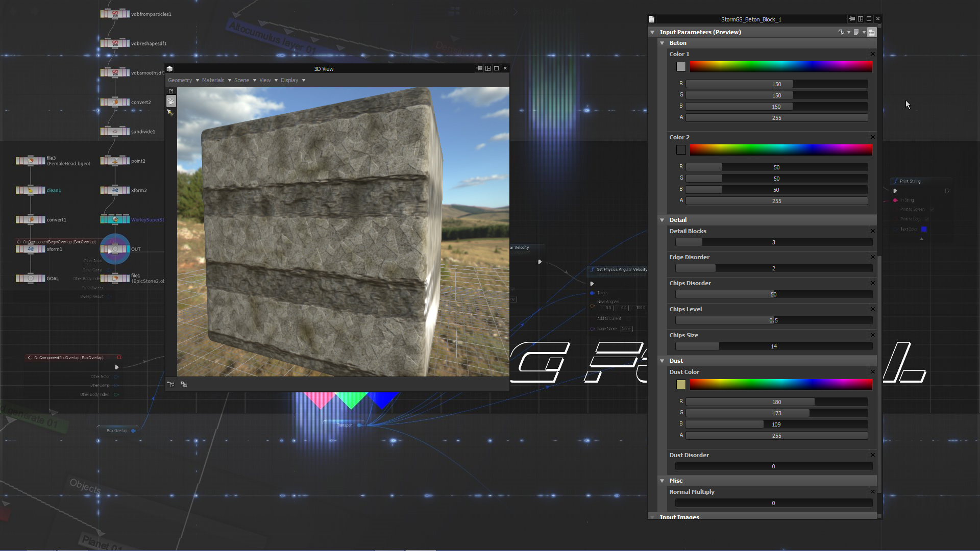Reset Dust Color with its X button
The image size is (980, 551).
pyautogui.click(x=872, y=372)
